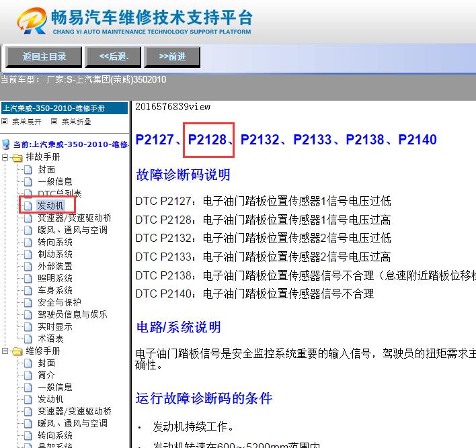Click the P2128 code in the title
The width and height of the screenshot is (476, 448).
point(207,140)
